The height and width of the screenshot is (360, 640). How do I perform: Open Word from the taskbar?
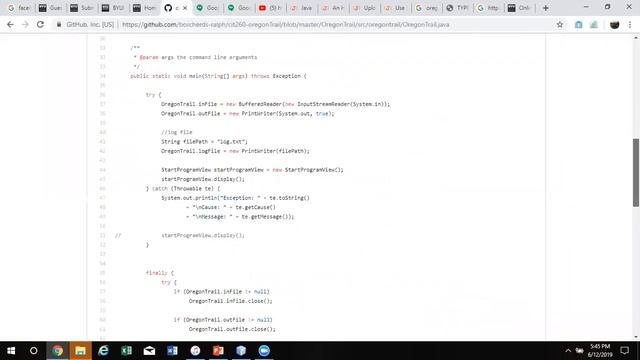[172, 351]
